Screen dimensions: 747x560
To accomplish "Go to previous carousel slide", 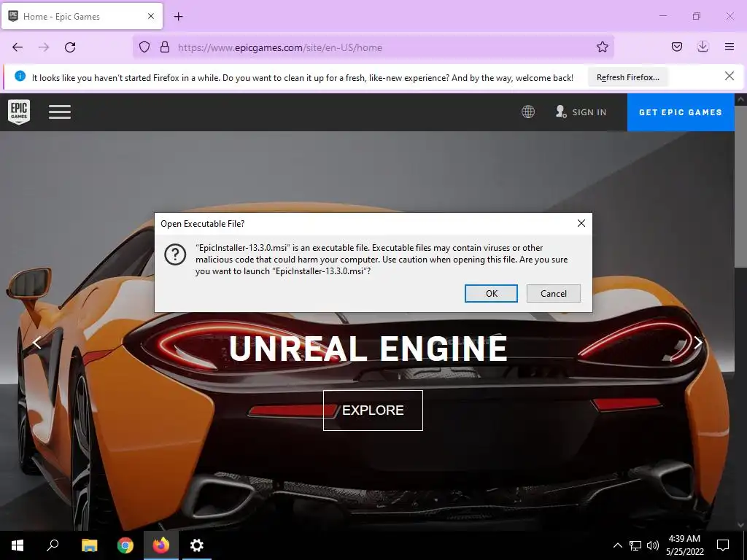I will [36, 343].
